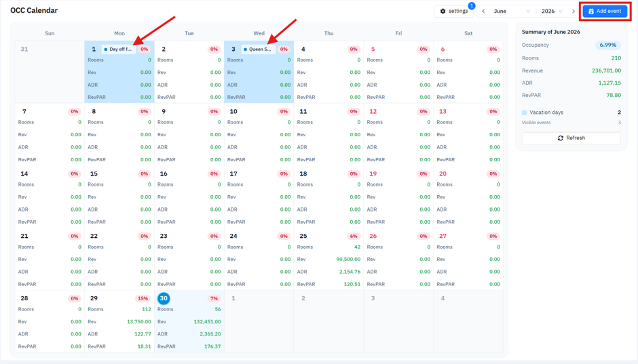Image resolution: width=638 pixels, height=364 pixels.
Task: Open the June month dropdown
Action: pos(512,12)
